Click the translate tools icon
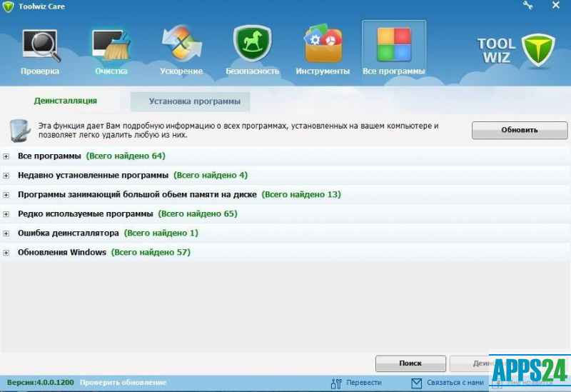Screen dimensions: 571x392 pyautogui.click(x=336, y=383)
